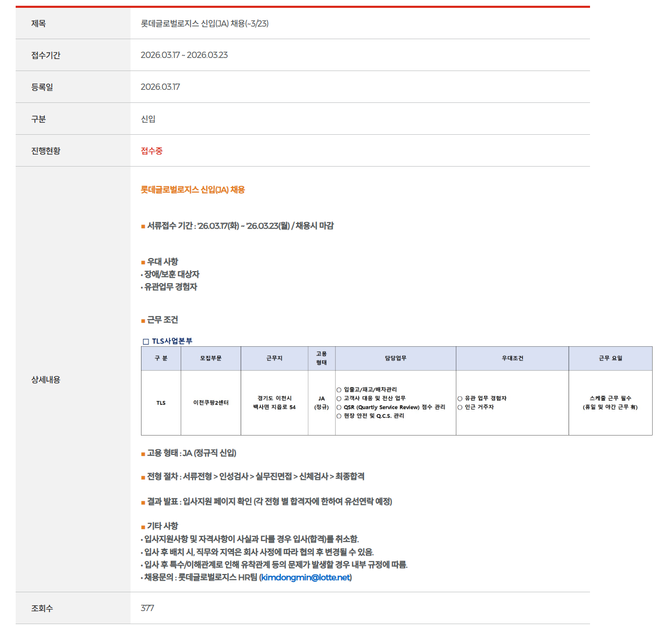Select the bullet starting '입사 후 특수/이해관계로'
Image resolution: width=672 pixels, height=633 pixels.
(275, 565)
